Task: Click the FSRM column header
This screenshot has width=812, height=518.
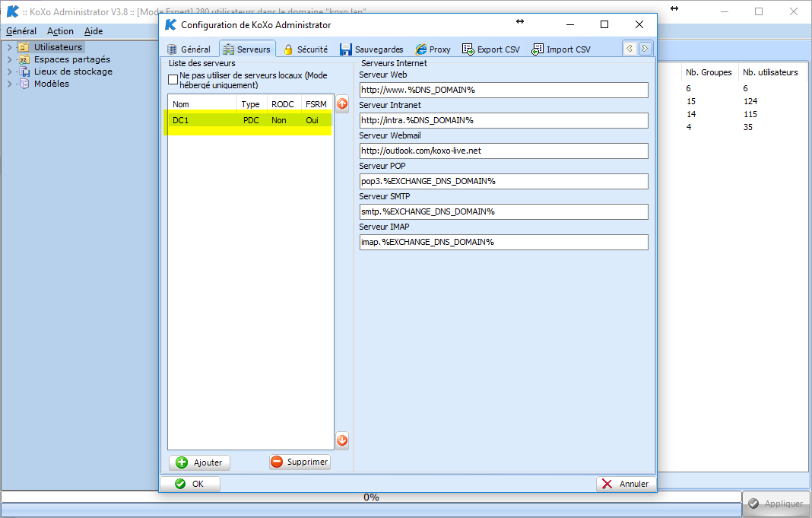Action: 316,104
